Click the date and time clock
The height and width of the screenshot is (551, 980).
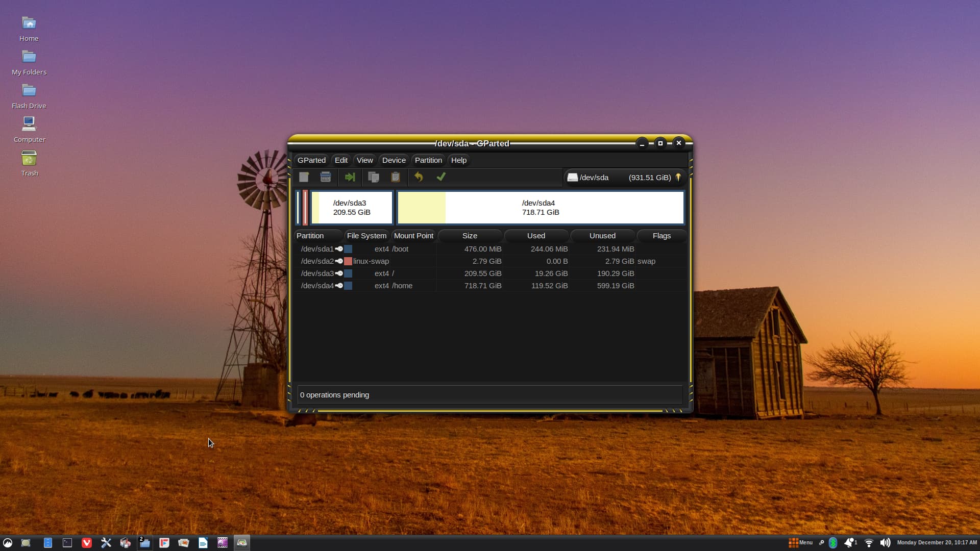coord(937,543)
